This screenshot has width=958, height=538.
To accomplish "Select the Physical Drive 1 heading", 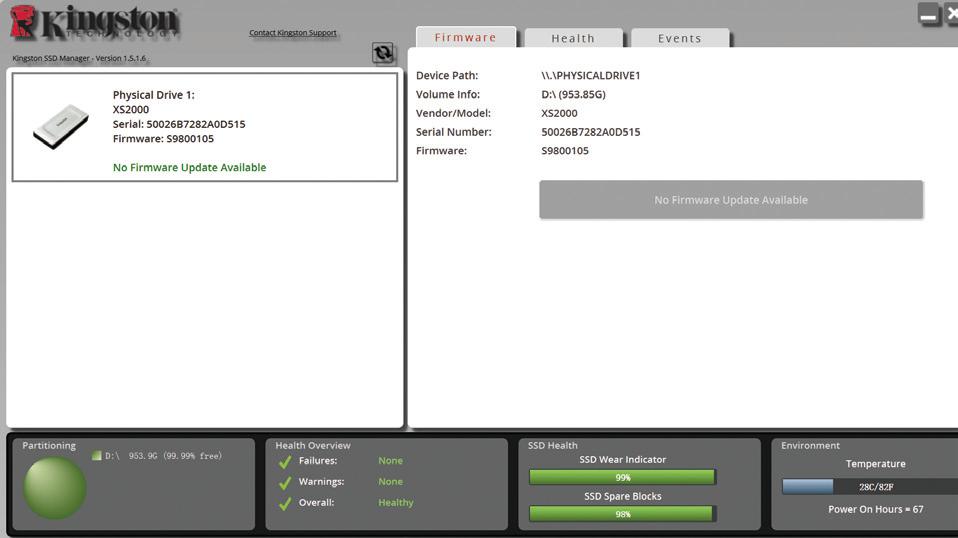I will 153,95.
